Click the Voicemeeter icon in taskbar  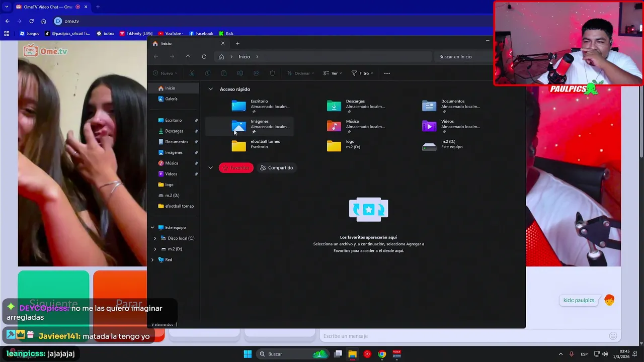coord(396,354)
